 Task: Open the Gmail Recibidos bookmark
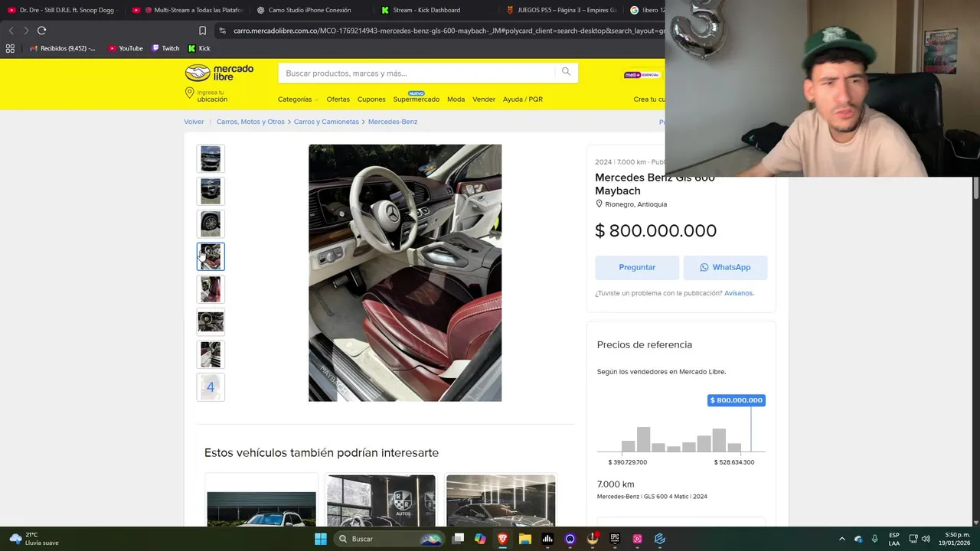(x=62, y=48)
